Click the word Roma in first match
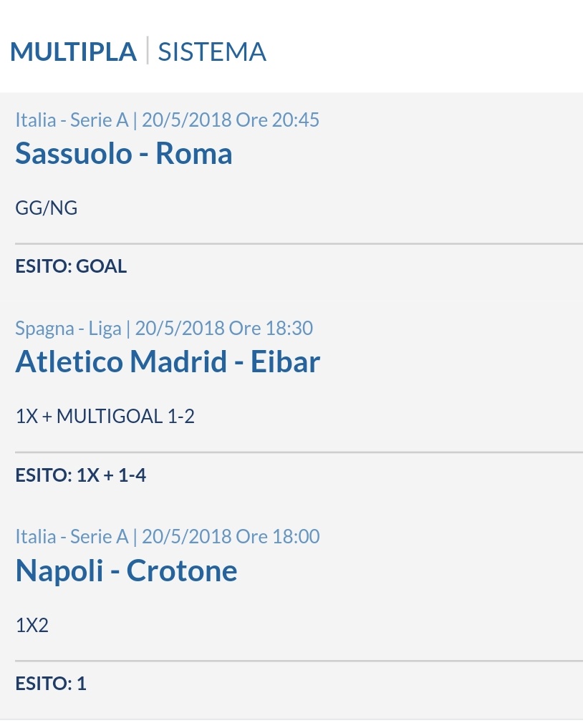 [193, 154]
